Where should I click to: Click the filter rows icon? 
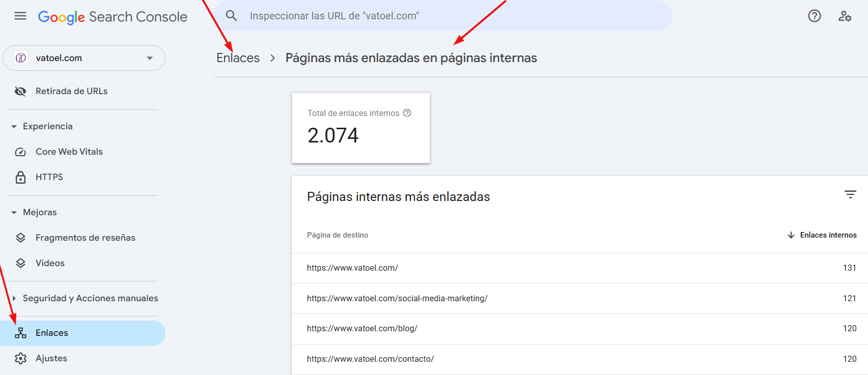(x=850, y=194)
